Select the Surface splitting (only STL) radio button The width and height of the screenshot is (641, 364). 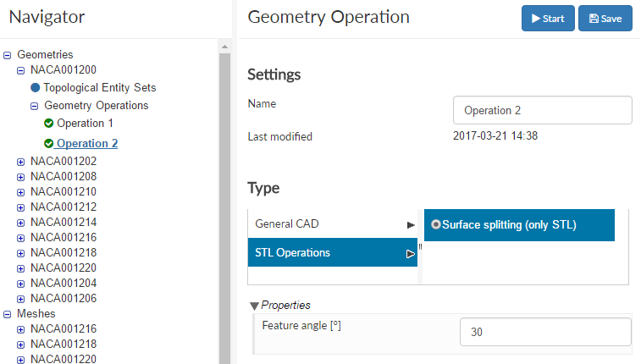click(436, 225)
